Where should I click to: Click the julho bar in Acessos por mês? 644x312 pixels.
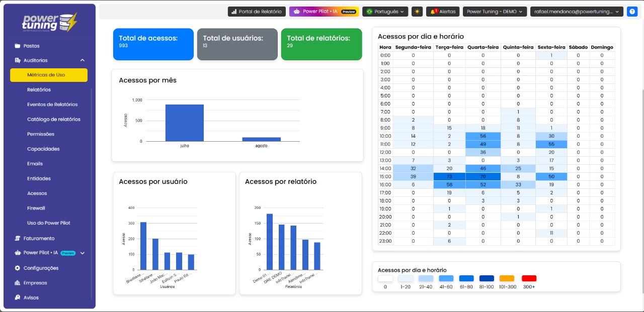click(x=185, y=123)
